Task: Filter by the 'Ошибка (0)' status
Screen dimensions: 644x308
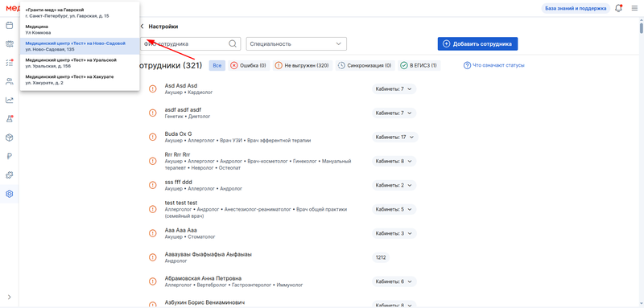Action: click(249, 66)
